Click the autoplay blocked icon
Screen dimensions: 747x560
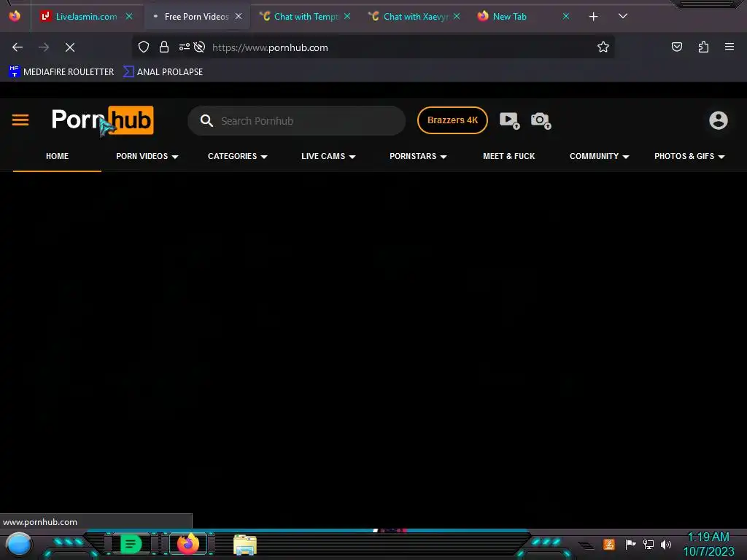click(x=200, y=47)
